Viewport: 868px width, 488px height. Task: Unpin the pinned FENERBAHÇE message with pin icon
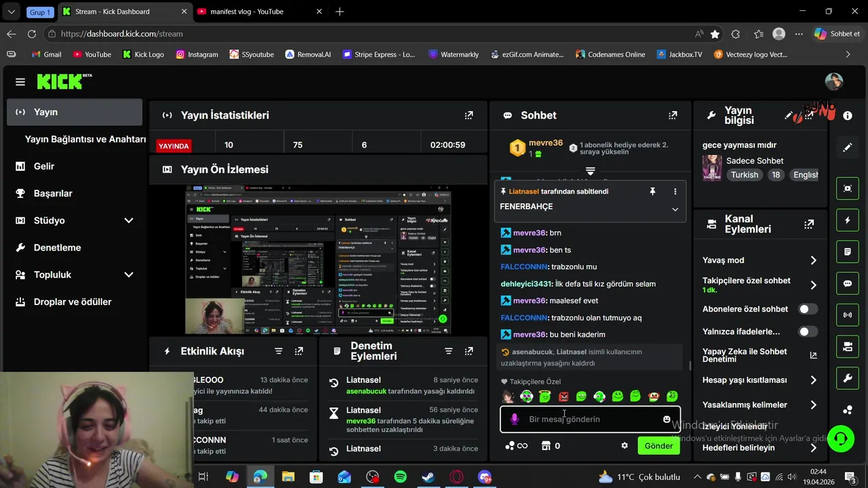652,192
